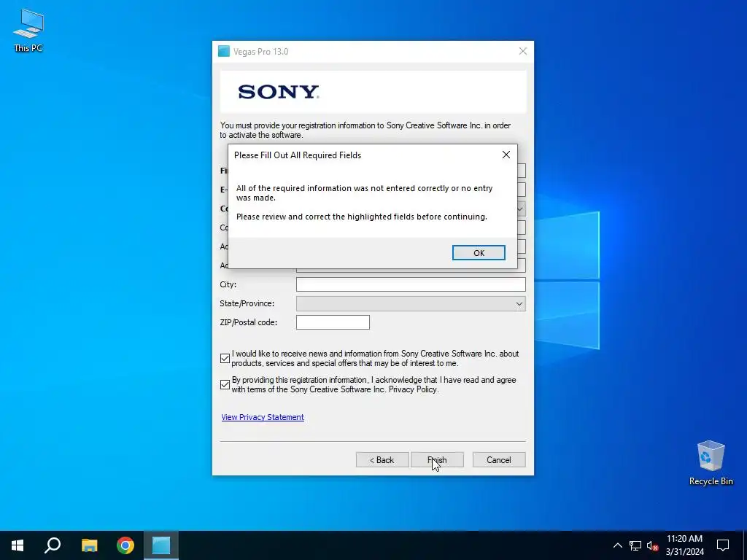747x560 pixels.
Task: Close the Vegas Pro 13.0 window
Action: point(522,52)
